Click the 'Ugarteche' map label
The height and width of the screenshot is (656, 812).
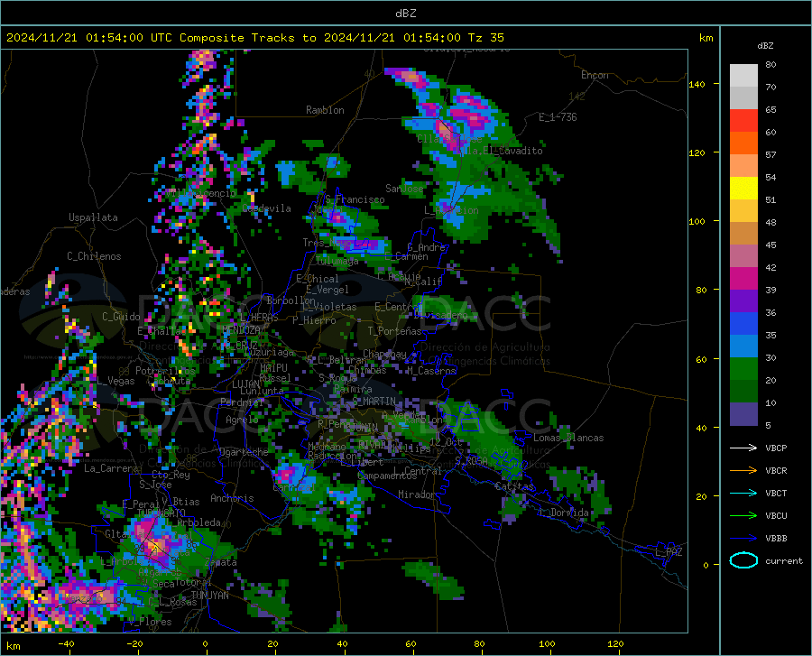click(x=244, y=452)
